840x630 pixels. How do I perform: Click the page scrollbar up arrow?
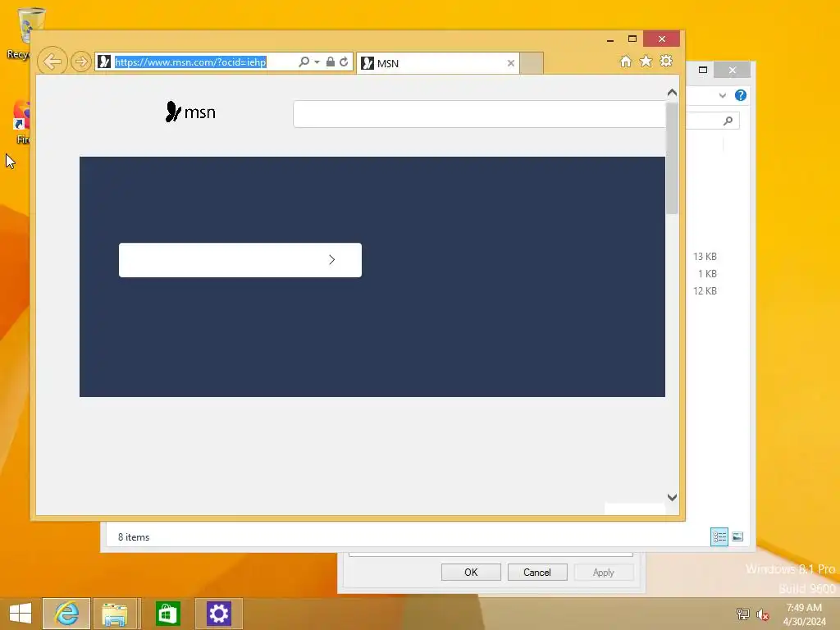[672, 93]
